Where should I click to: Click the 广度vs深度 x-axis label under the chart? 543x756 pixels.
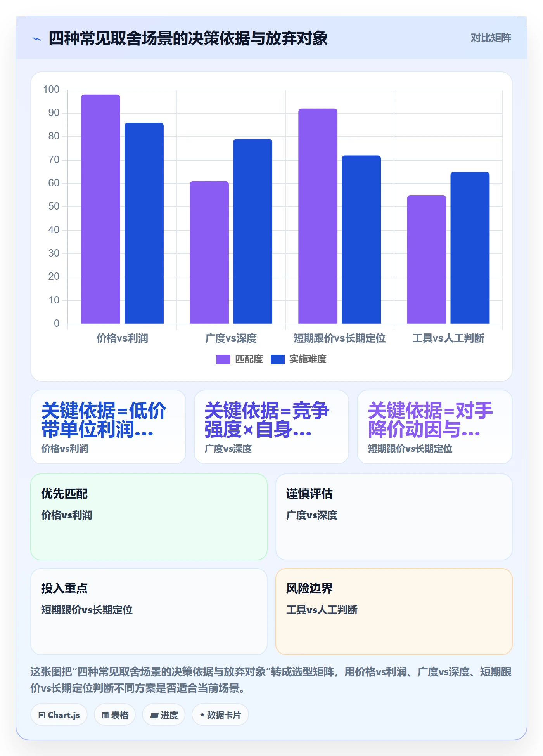(231, 338)
